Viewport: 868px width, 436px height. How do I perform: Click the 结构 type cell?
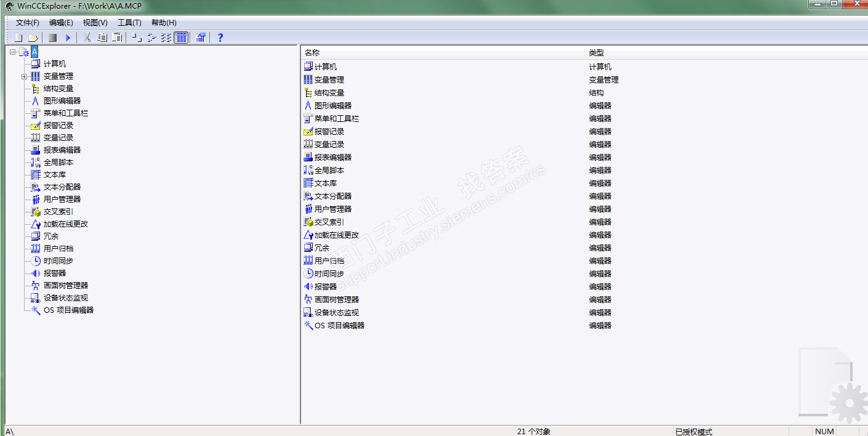(597, 92)
